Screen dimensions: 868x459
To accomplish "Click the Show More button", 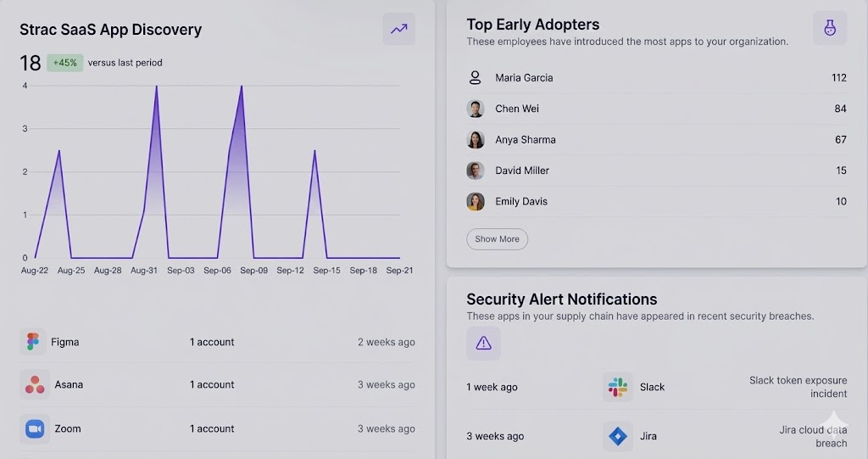I will [497, 239].
